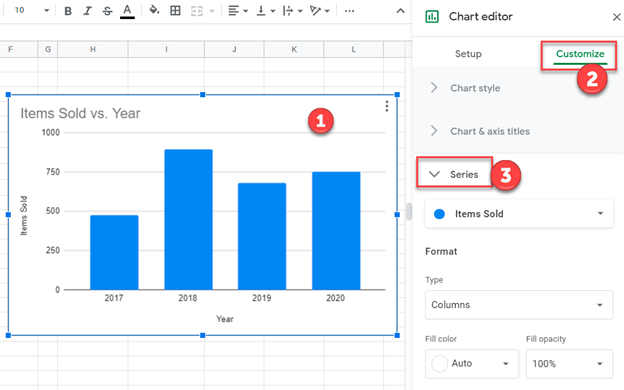
Task: Click the Items Sold series blue color dot
Action: click(x=439, y=214)
